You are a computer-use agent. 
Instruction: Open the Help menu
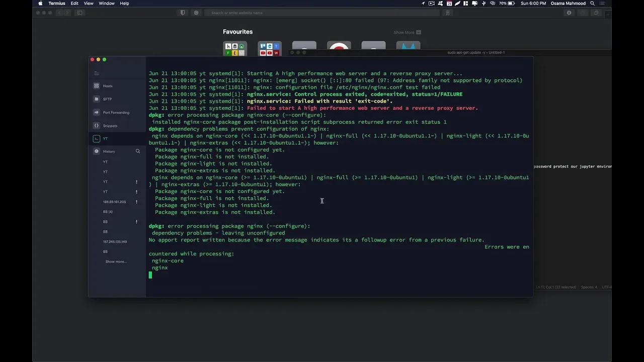click(124, 4)
